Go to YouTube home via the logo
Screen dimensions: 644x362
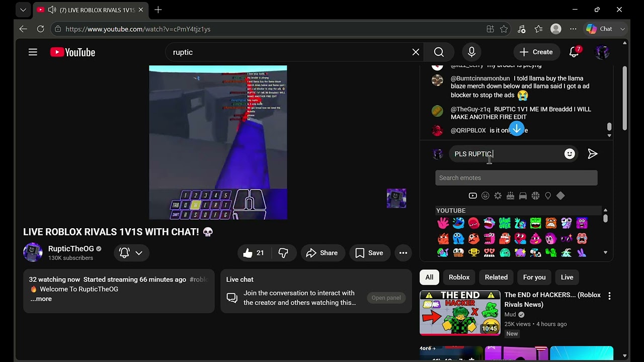coord(72,52)
